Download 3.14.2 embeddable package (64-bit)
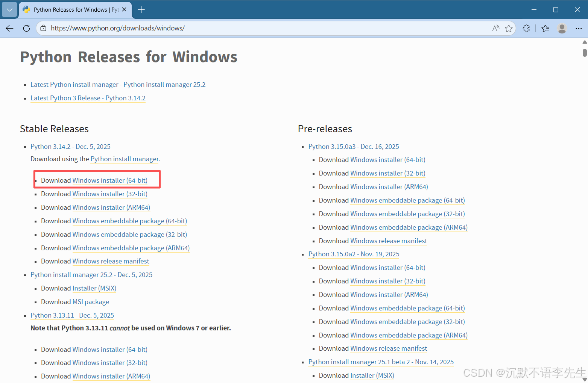The image size is (588, 383). tap(129, 221)
